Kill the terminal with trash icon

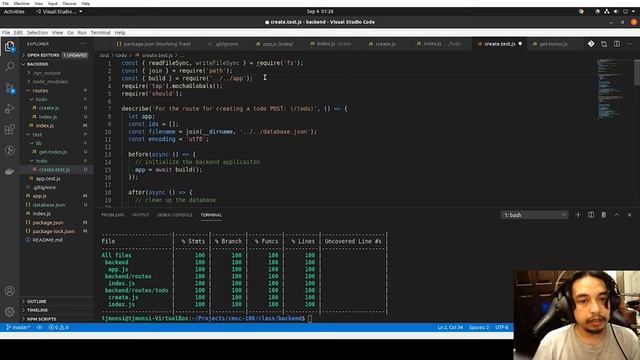tap(604, 215)
